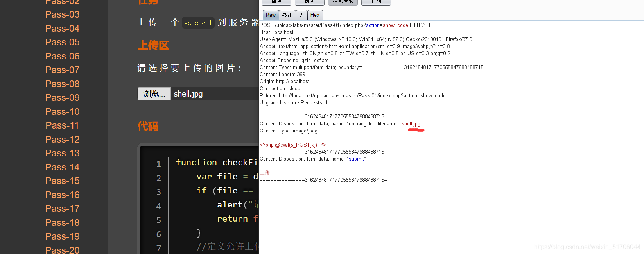Open the 参数 tab in Burp
Image resolution: width=644 pixels, height=254 pixels.
pos(287,15)
